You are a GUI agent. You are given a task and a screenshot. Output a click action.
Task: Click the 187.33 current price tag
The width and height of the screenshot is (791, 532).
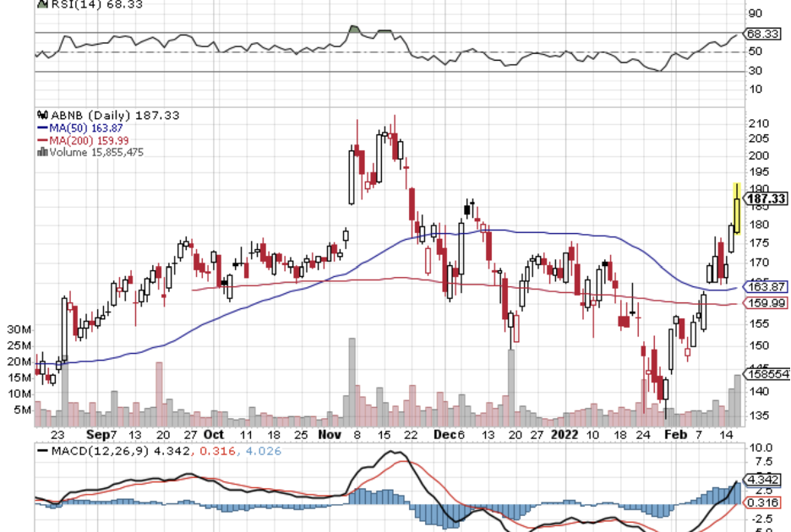[766, 198]
